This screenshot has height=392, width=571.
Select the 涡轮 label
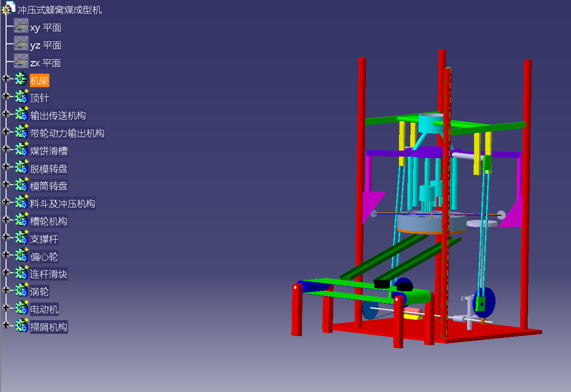40,292
